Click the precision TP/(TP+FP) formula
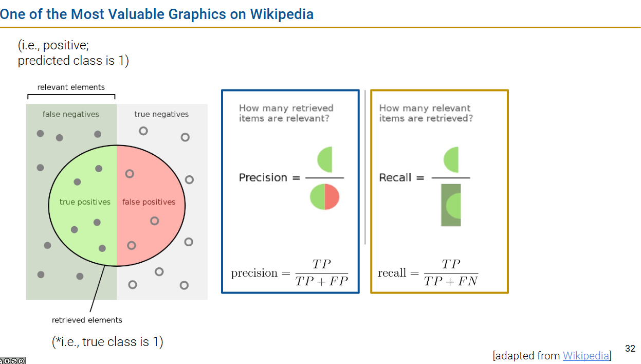Image resolution: width=641 pixels, height=364 pixels. click(290, 273)
